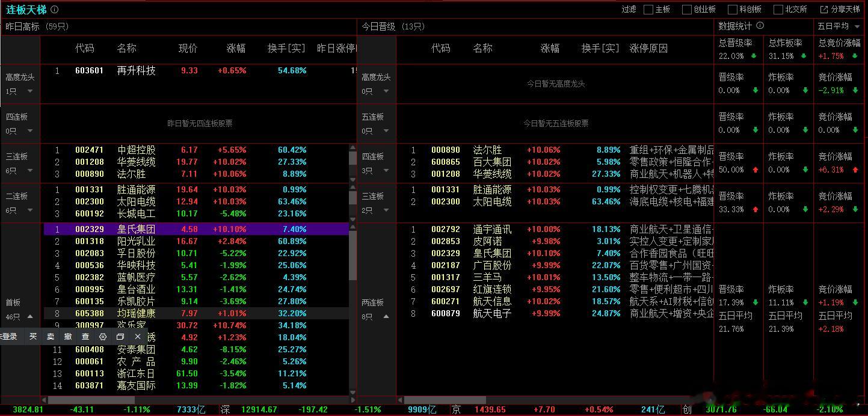
Task: Enable the 主板 filter checkbox
Action: point(648,9)
